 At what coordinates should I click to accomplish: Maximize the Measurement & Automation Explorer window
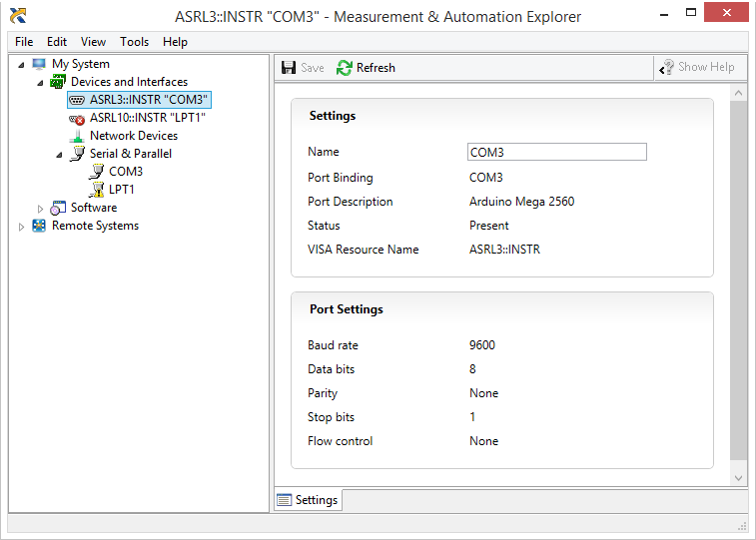coord(691,13)
